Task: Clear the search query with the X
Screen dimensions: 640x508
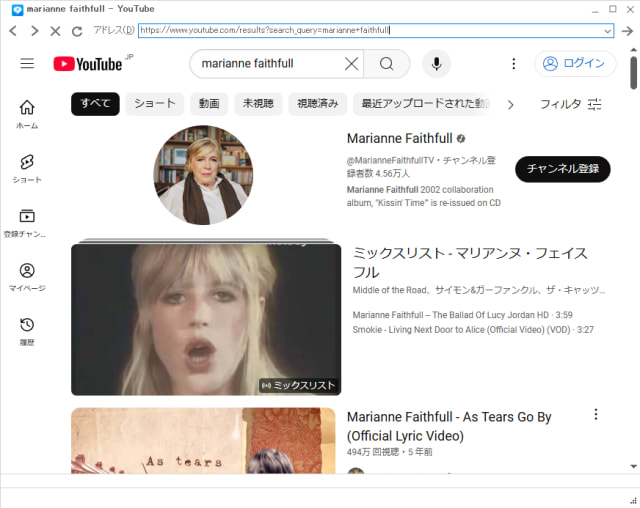Action: pyautogui.click(x=351, y=64)
